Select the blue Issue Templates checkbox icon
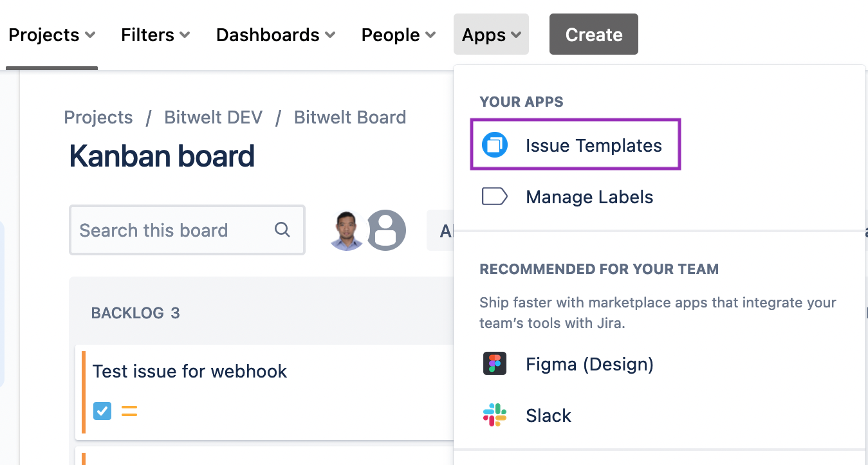Viewport: 868px width, 465px height. click(x=494, y=145)
